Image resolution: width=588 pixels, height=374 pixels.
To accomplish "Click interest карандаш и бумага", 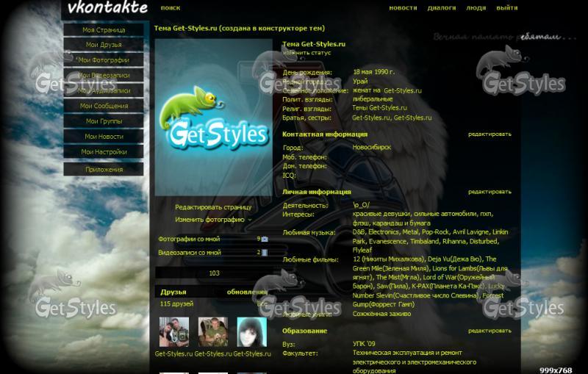I will (401, 223).
